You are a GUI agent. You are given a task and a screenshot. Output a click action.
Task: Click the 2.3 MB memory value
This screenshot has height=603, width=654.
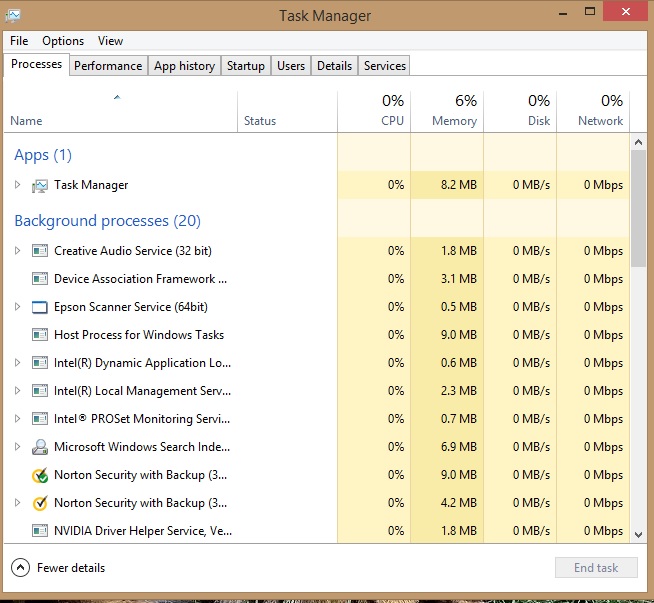[x=459, y=391]
